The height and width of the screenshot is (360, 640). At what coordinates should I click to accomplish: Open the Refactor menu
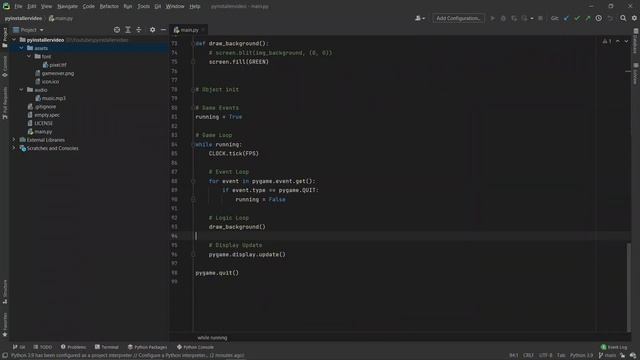(109, 7)
